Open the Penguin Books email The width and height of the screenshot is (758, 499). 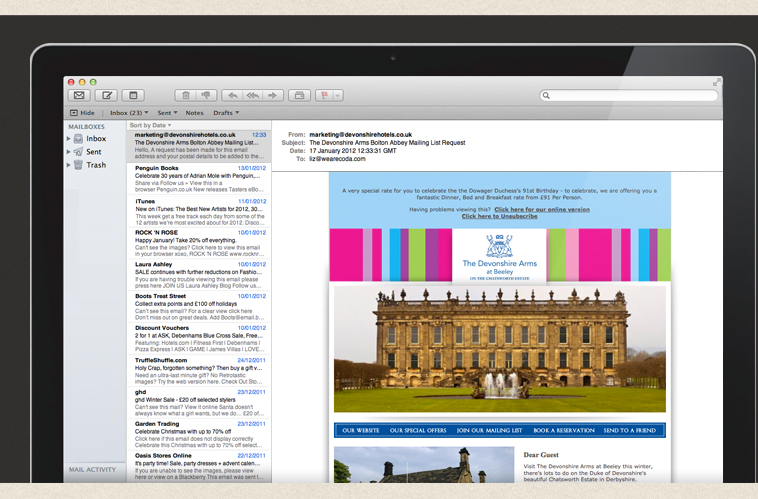pyautogui.click(x=199, y=179)
